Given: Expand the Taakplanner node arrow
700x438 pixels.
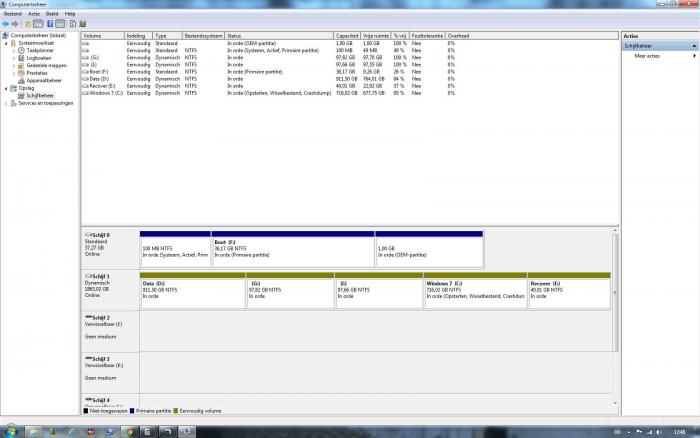Looking at the screenshot, I should [x=14, y=51].
